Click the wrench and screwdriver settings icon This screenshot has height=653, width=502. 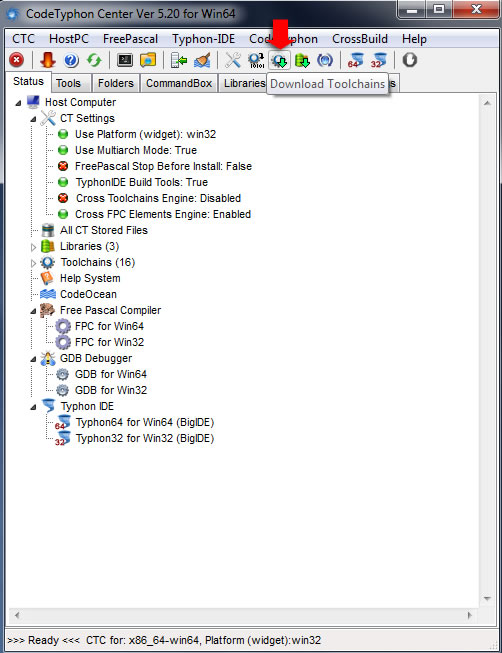(233, 60)
